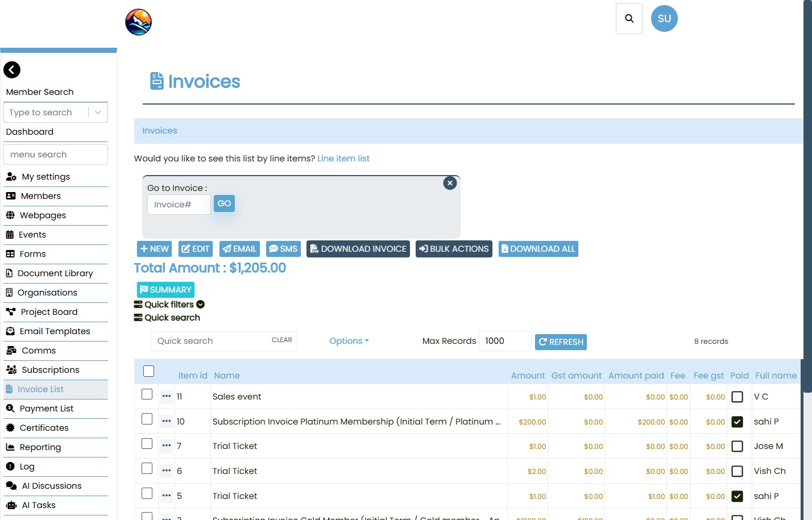Close the Go to Invoice panel
The height and width of the screenshot is (520, 812).
point(450,183)
